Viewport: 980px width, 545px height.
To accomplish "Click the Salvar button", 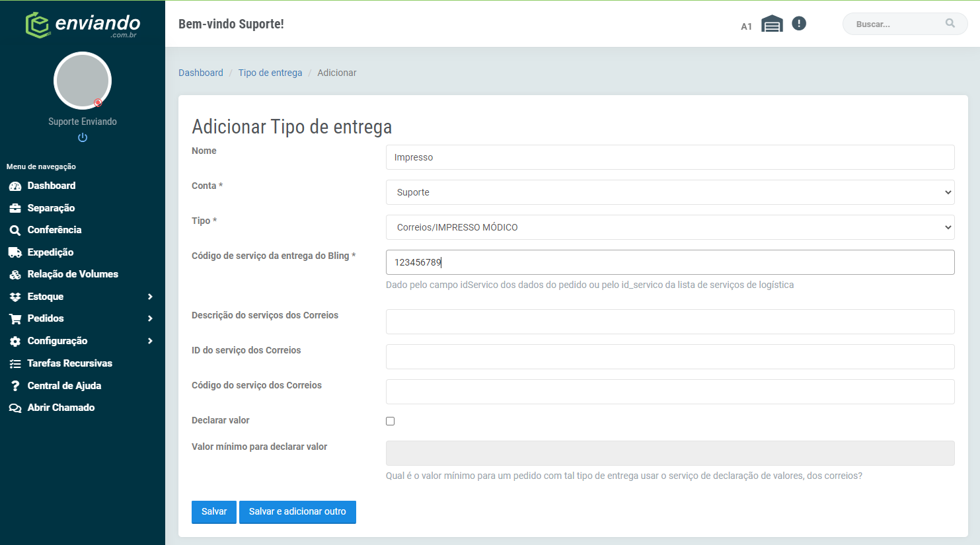I will [214, 512].
